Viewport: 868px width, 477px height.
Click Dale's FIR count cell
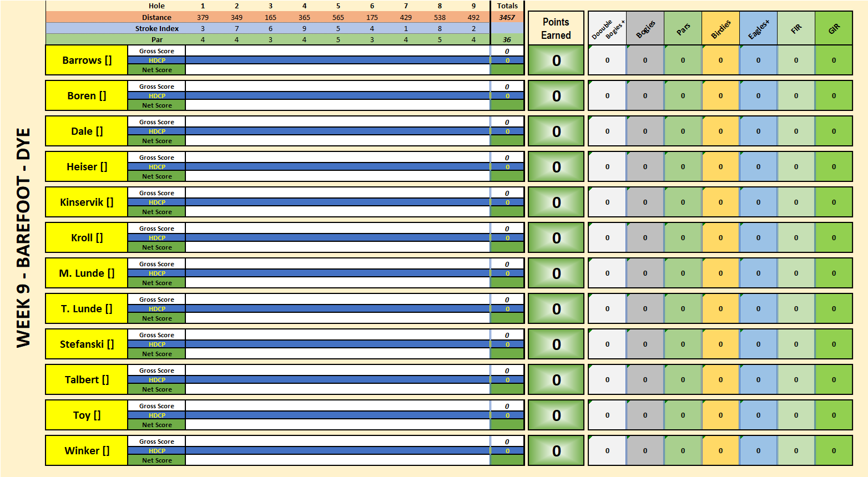796,131
